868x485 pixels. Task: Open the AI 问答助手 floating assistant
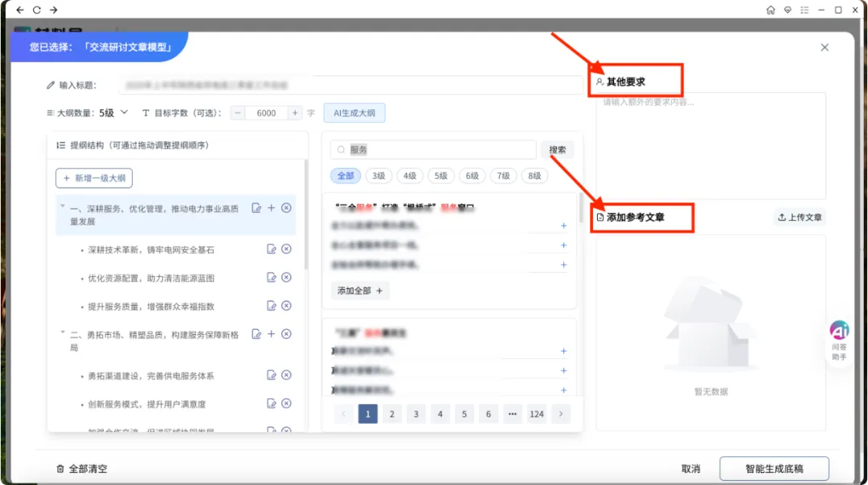point(839,340)
